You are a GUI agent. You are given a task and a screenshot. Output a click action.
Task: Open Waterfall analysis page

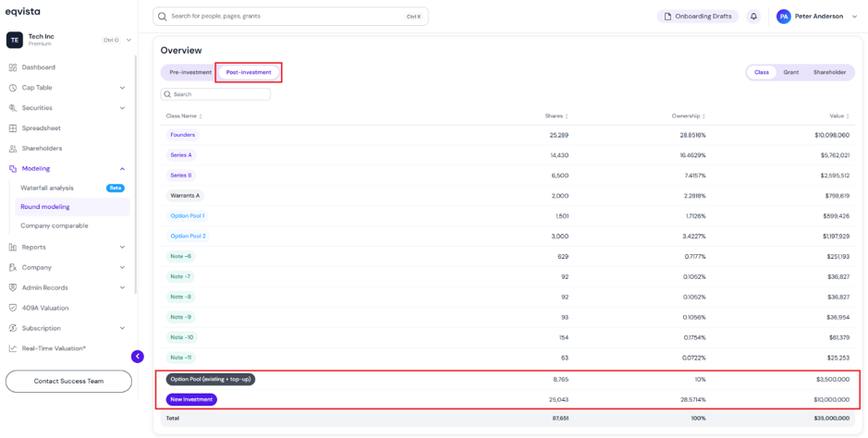coord(47,188)
